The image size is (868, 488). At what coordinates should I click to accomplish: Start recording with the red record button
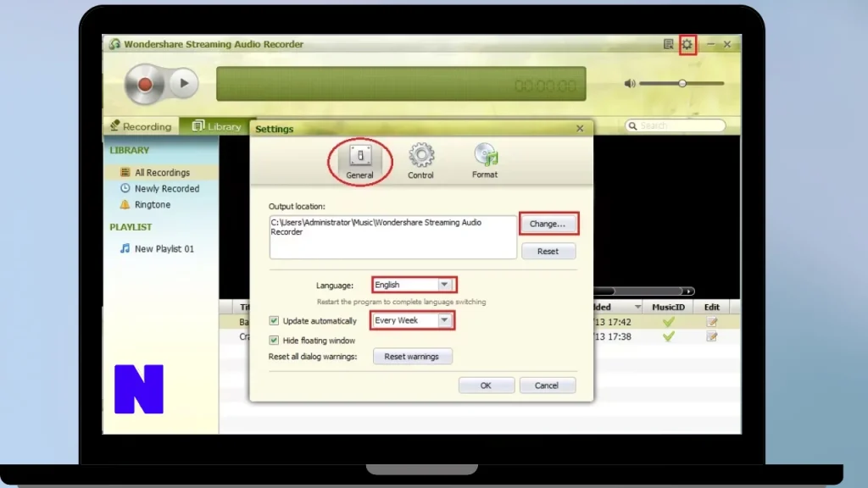click(144, 84)
